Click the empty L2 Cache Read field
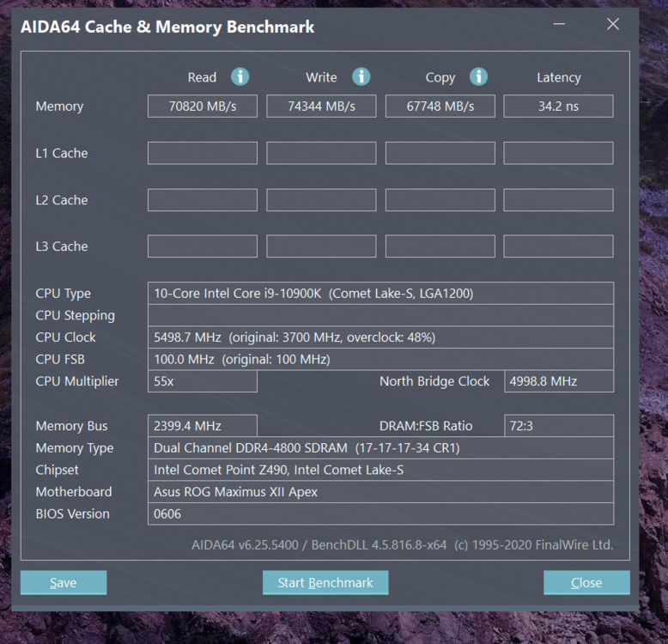The width and height of the screenshot is (668, 644). pyautogui.click(x=203, y=200)
